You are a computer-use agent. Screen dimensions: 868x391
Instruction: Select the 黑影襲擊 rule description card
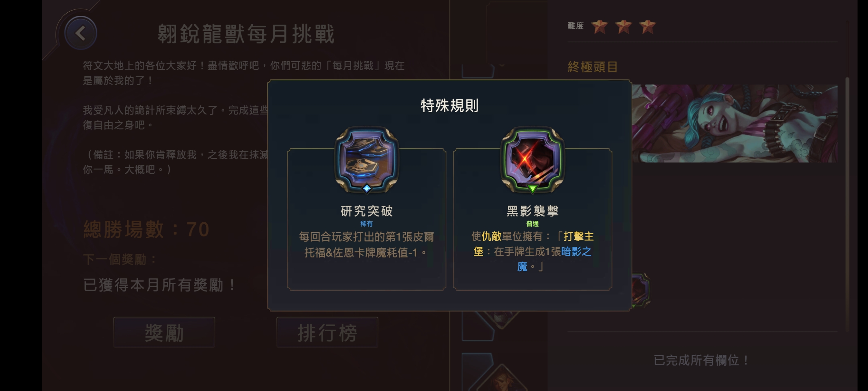click(x=532, y=219)
